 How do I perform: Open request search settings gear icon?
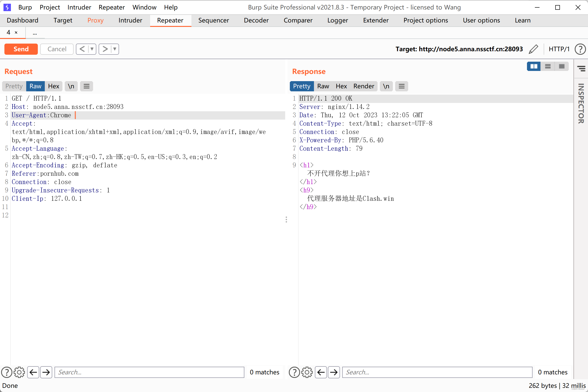pos(19,372)
